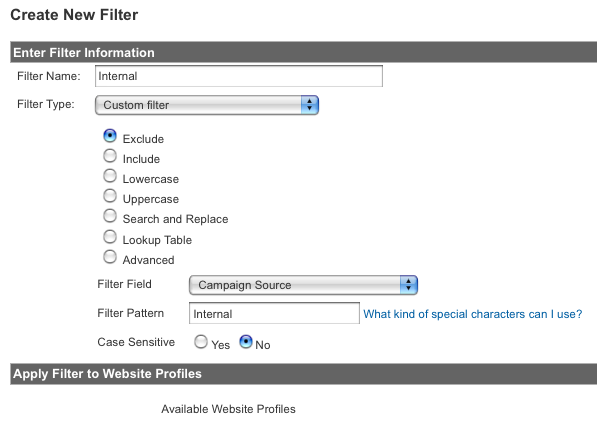Click the Search and Replace label text

pos(175,219)
